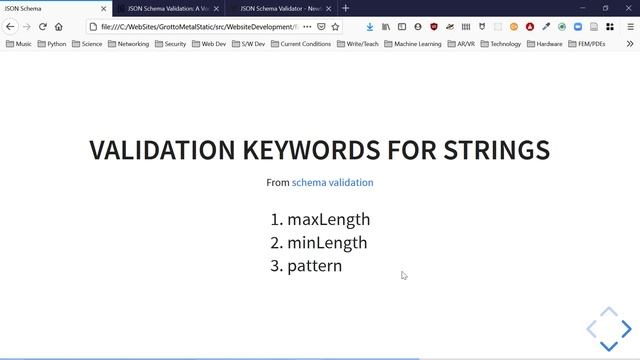The image size is (640, 360).
Task: Click the forward navigation arrow
Action: [x=27, y=27]
